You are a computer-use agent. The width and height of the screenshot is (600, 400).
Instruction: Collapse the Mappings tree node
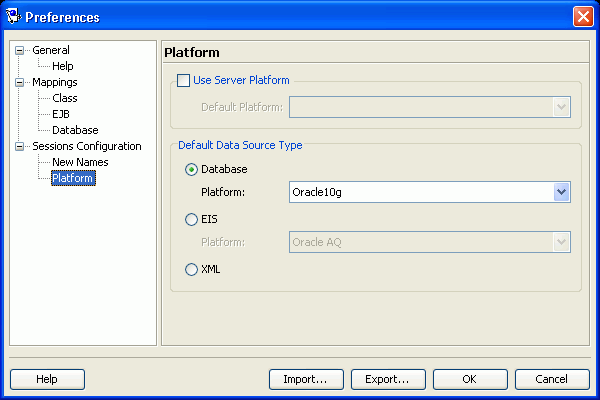(19, 82)
